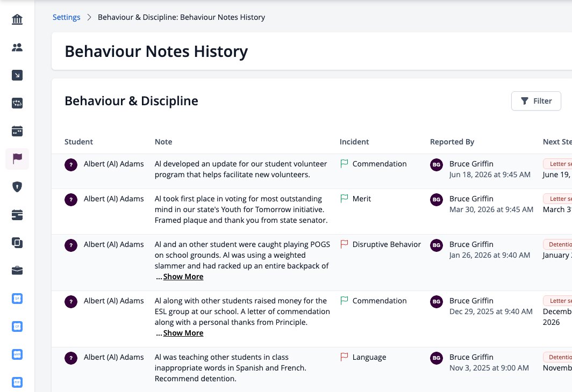Open the briefcase sidebar icon
Image resolution: width=572 pixels, height=392 pixels.
(17, 270)
